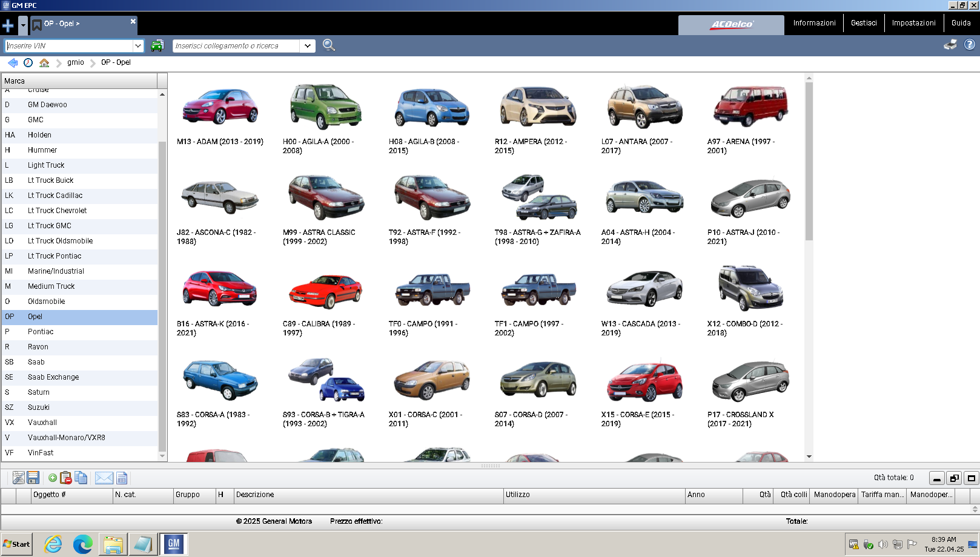Focus the Inserire VIN input field
980x557 pixels.
68,45
